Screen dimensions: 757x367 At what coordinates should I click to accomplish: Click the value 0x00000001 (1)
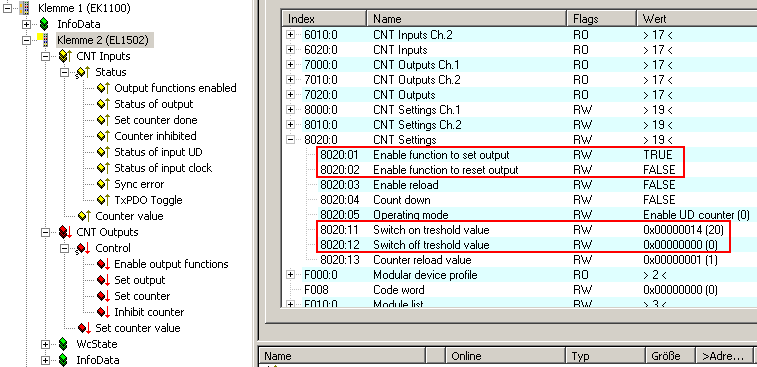[x=680, y=260]
